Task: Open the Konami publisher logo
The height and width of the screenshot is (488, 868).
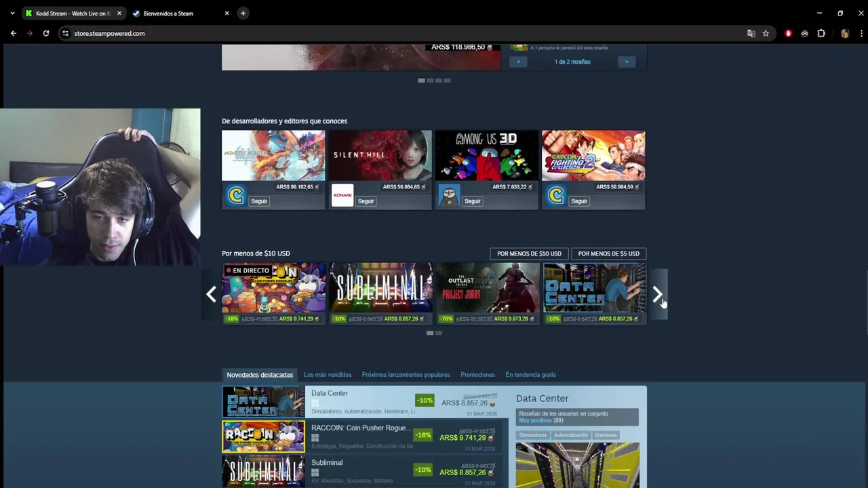Action: pyautogui.click(x=342, y=196)
